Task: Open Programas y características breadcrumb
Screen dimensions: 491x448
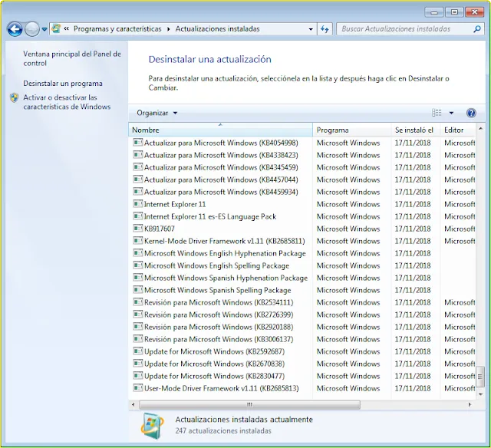Action: tap(117, 29)
